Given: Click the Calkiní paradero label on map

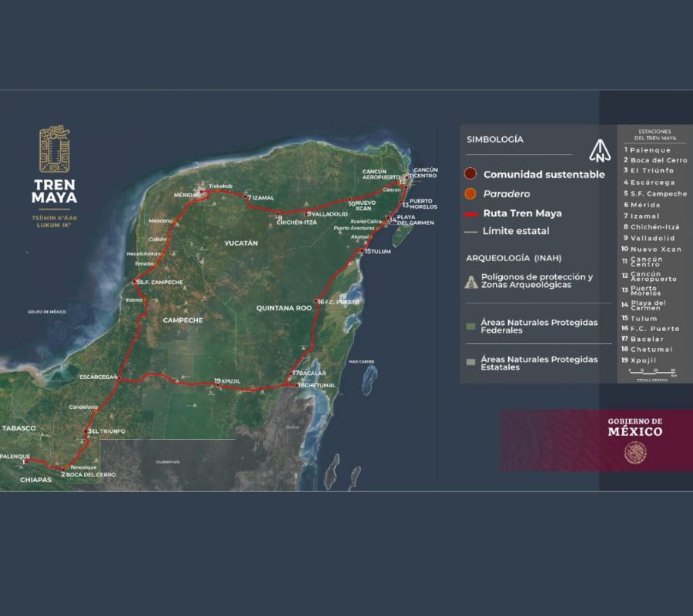Looking at the screenshot, I should tap(158, 239).
